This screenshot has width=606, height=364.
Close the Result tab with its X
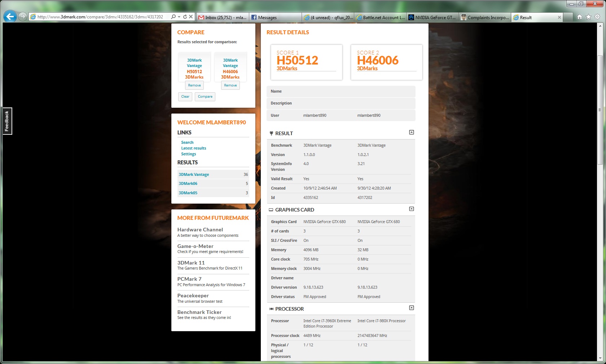(x=559, y=17)
